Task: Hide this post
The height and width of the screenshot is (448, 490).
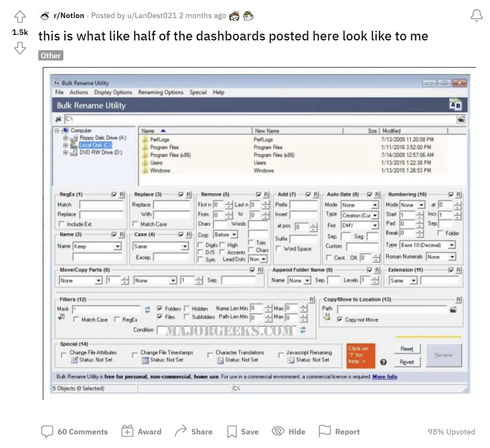Action: coord(289,431)
